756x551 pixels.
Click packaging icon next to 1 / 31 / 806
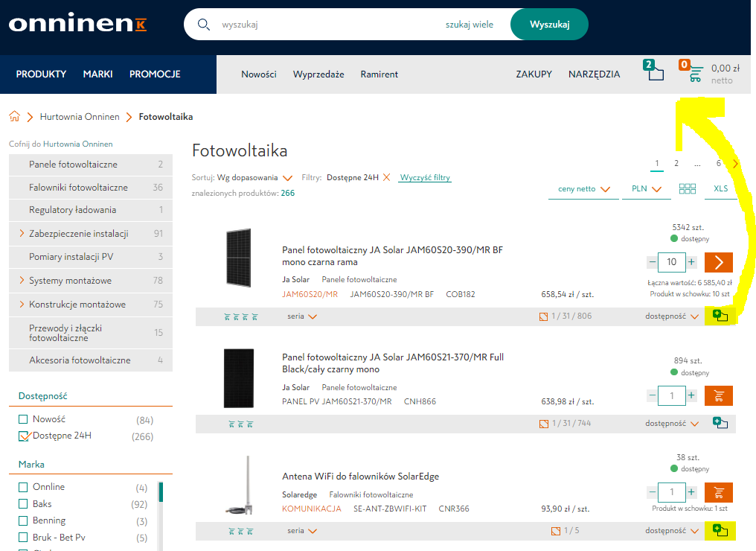point(543,316)
